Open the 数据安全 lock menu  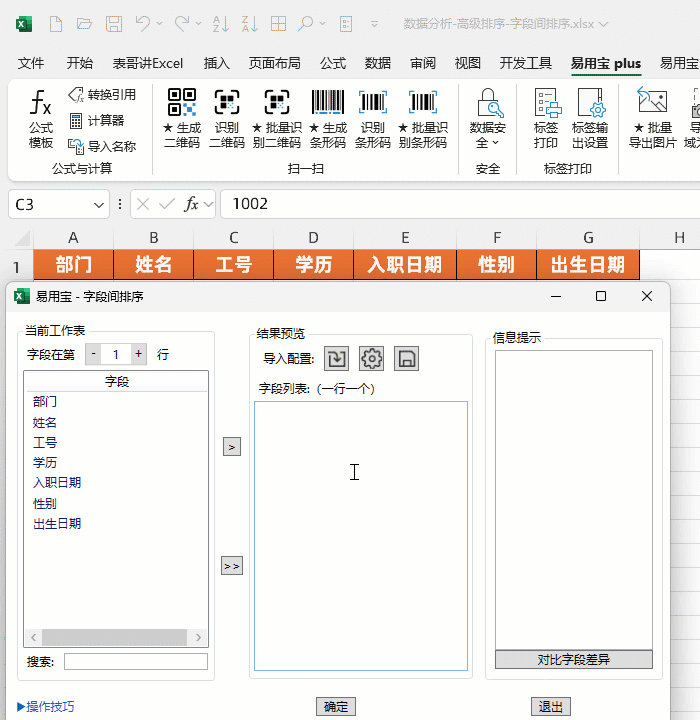tap(487, 118)
